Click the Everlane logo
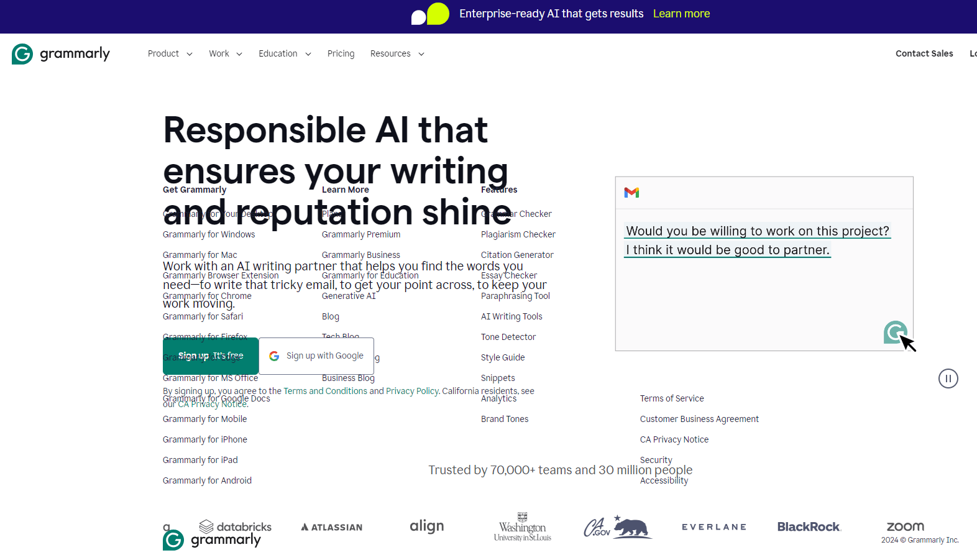The width and height of the screenshot is (977, 560). click(714, 526)
